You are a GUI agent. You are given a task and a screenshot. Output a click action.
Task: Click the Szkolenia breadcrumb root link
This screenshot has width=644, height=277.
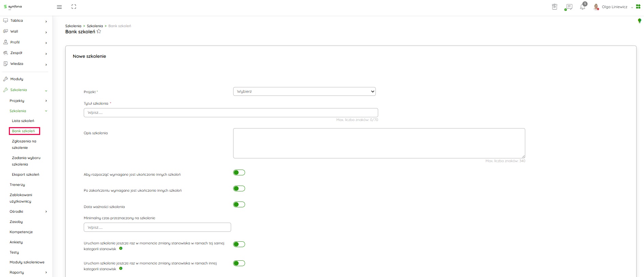73,26
